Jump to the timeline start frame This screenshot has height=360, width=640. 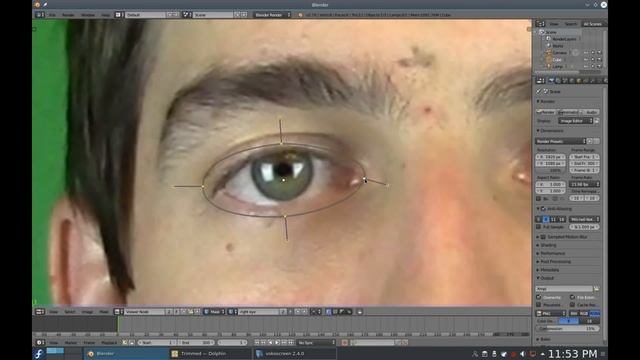click(x=257, y=343)
